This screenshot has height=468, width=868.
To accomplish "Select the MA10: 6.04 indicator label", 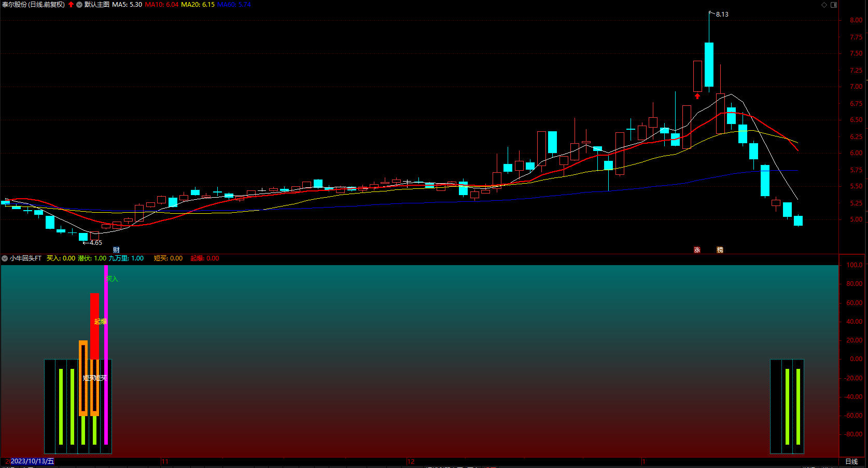I will [161, 5].
